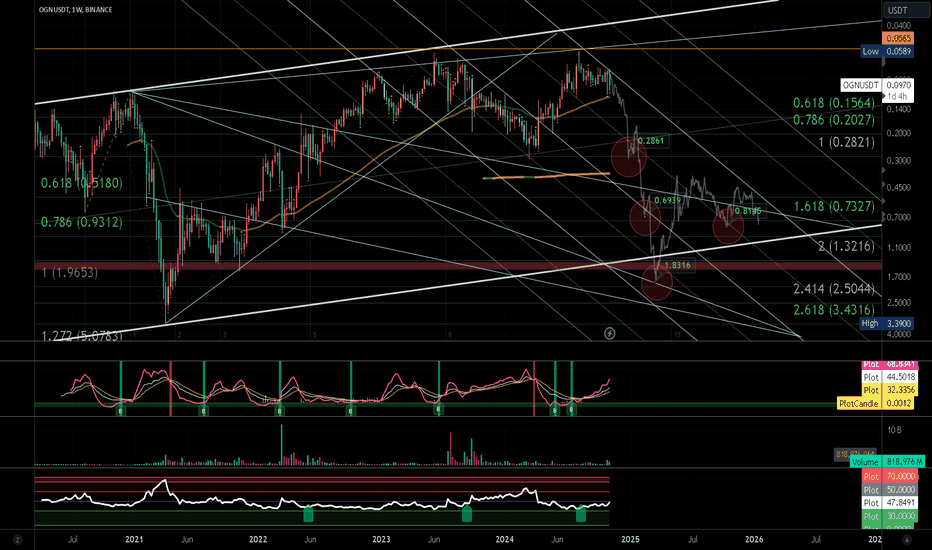Click the 2024 label on time axis
Image resolution: width=932 pixels, height=550 pixels.
[505, 540]
